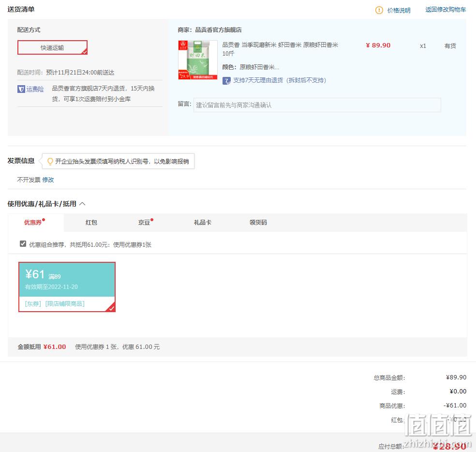Click the 运费 ¥0.00 value
This screenshot has height=452, width=476.
pyautogui.click(x=458, y=391)
